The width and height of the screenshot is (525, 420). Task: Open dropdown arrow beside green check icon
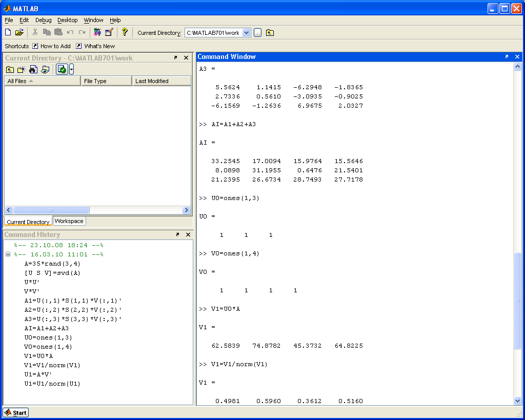pos(71,69)
